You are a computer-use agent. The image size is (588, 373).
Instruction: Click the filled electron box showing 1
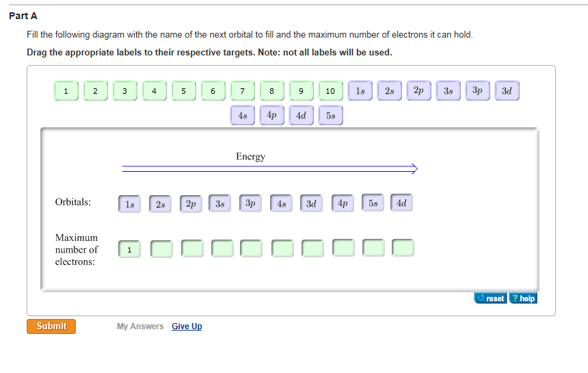129,249
